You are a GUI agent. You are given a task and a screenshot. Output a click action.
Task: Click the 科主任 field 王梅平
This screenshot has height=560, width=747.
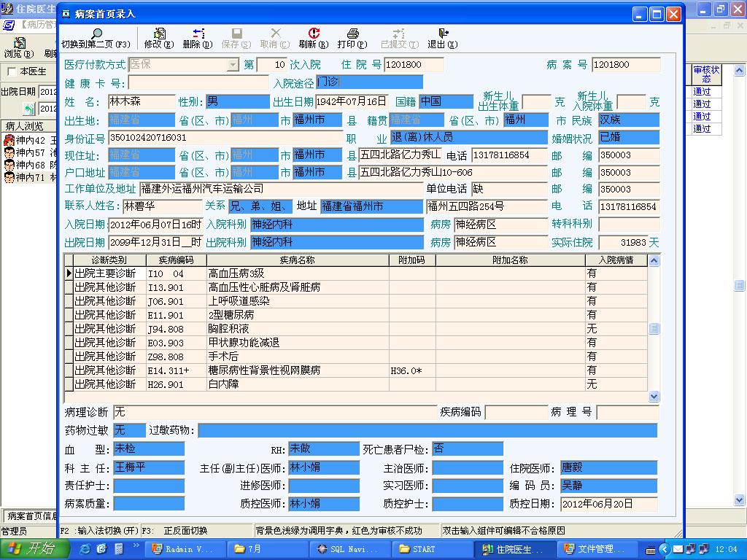pyautogui.click(x=149, y=467)
